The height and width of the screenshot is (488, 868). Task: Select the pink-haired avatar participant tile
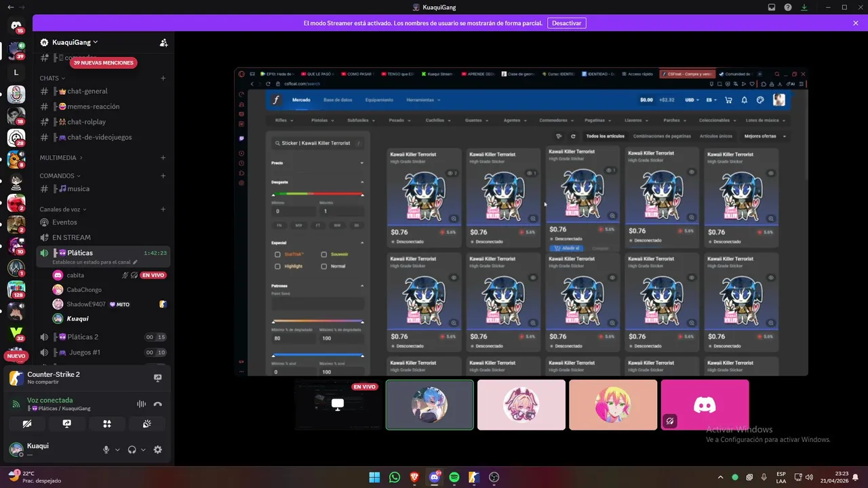pyautogui.click(x=521, y=405)
